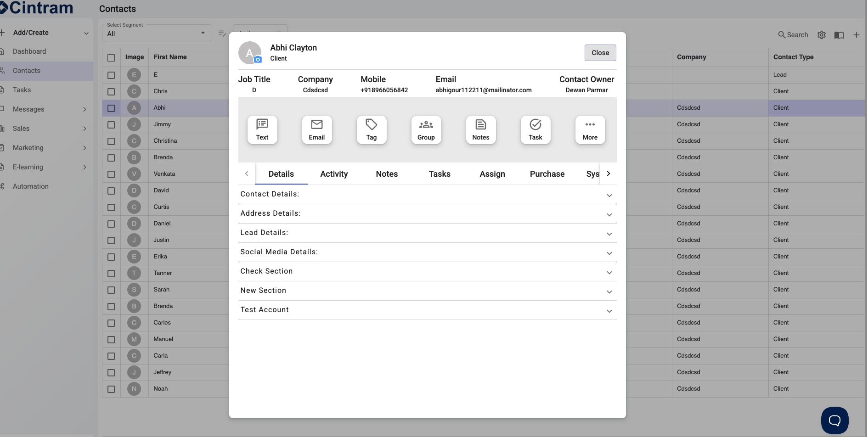Viewport: 868px width, 437px height.
Task: Tick the select-all checkbox in the header
Action: click(111, 58)
